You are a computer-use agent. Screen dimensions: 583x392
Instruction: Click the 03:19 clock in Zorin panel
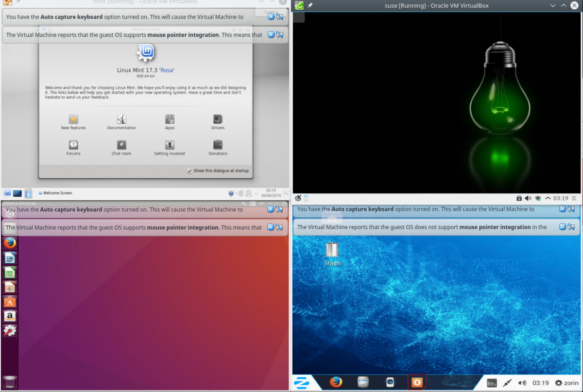(541, 383)
